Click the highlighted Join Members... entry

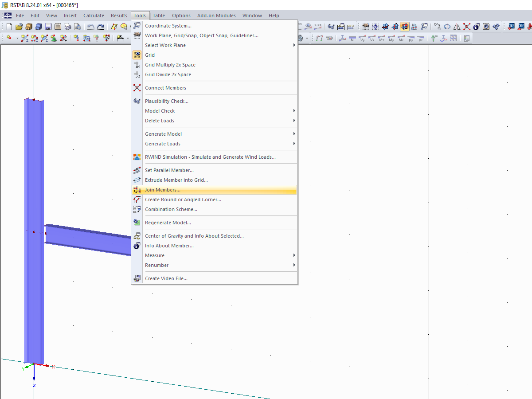[214, 190]
